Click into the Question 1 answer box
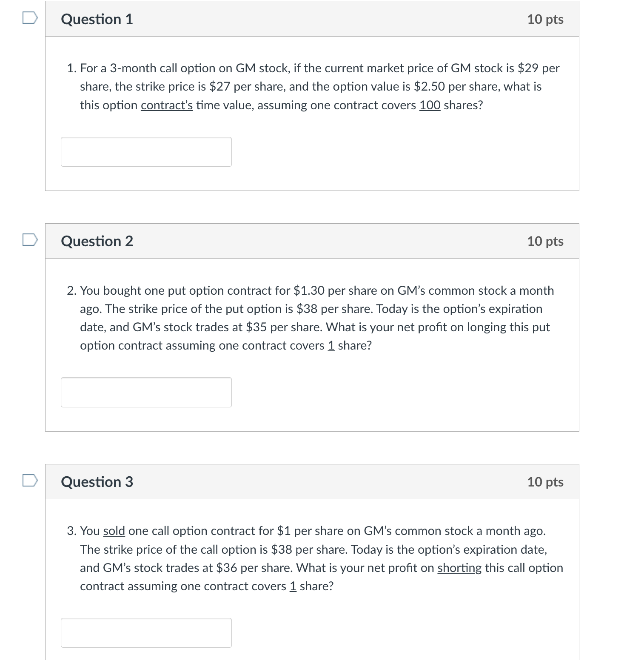This screenshot has width=644, height=660. pos(146,151)
